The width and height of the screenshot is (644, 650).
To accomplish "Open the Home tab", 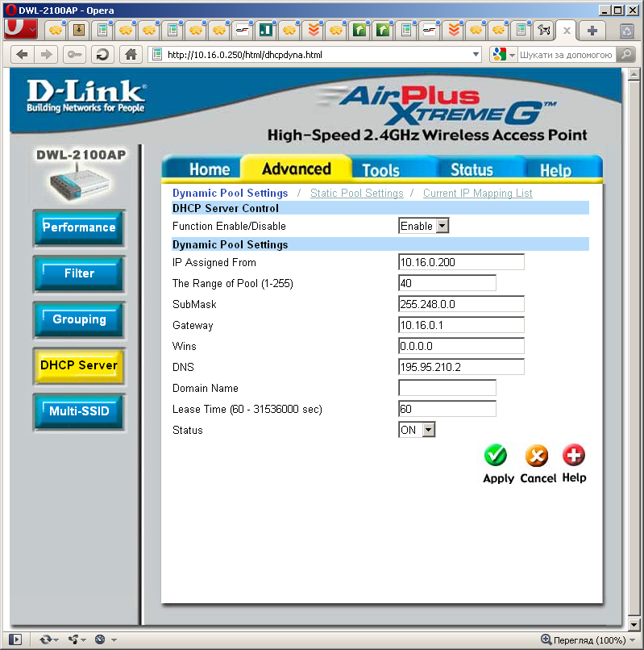I will [x=210, y=169].
